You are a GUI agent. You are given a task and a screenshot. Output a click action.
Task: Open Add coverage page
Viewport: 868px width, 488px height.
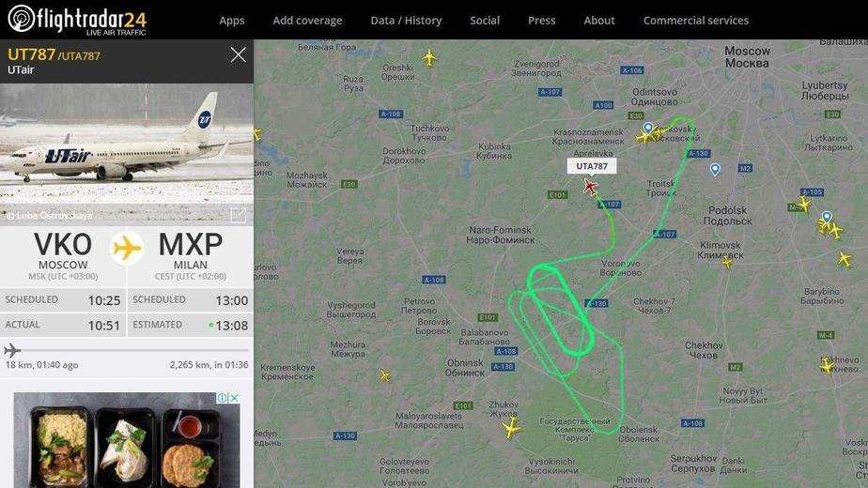(307, 21)
